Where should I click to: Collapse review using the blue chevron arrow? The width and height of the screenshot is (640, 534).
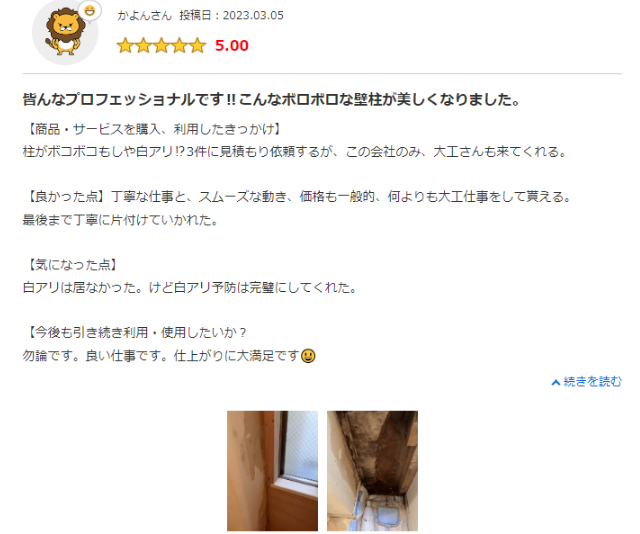(x=556, y=382)
